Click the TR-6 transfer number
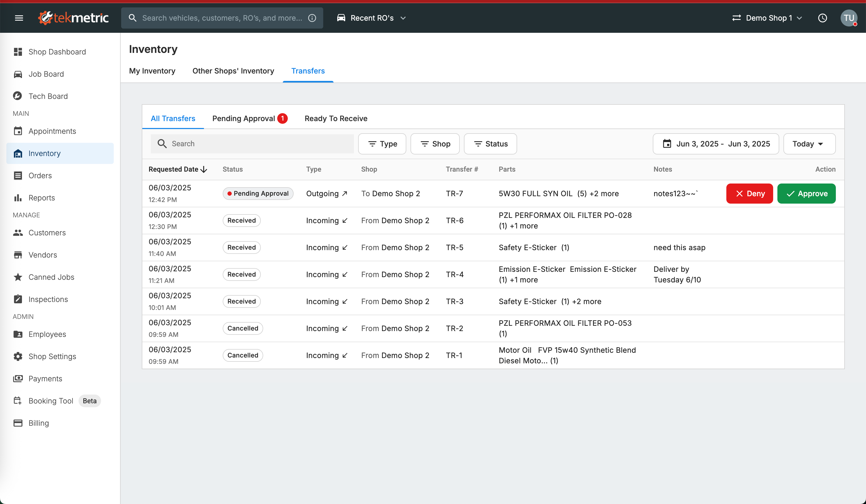The height and width of the screenshot is (504, 866). click(455, 220)
